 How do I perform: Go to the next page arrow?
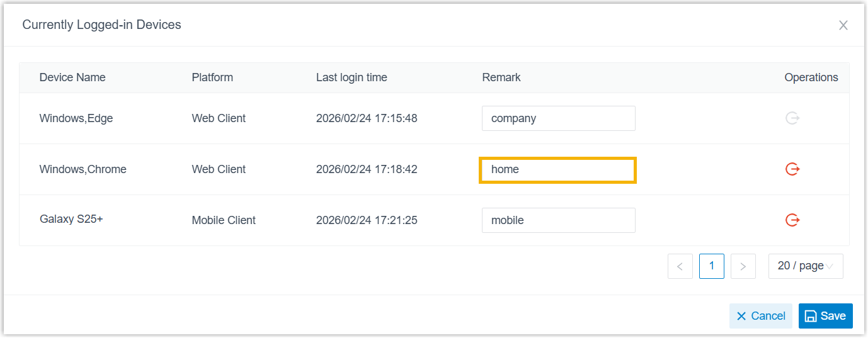click(743, 266)
